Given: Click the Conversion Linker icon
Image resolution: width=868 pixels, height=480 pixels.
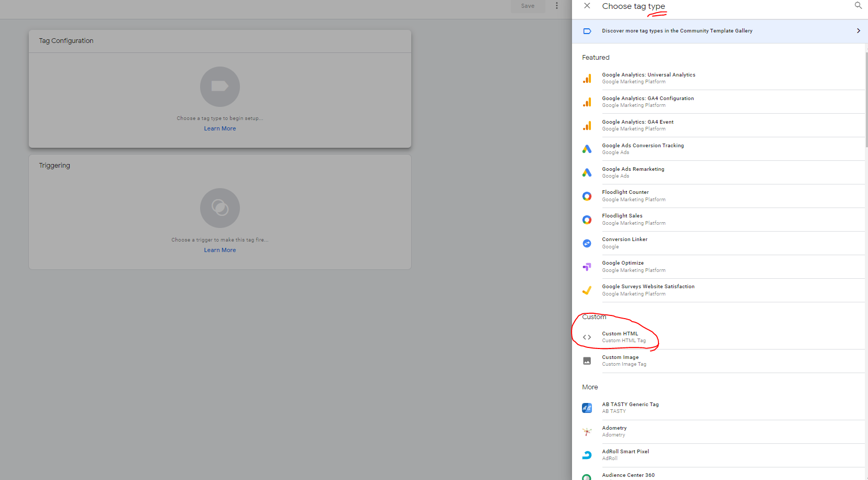Looking at the screenshot, I should point(587,243).
